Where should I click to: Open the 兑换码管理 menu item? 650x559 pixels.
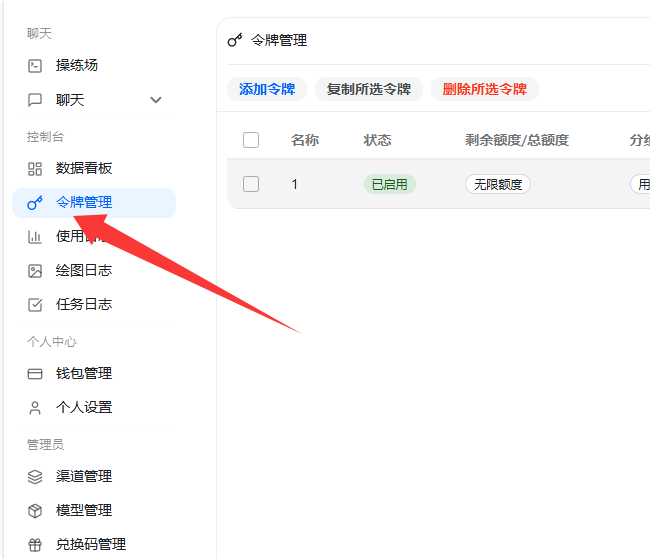(x=94, y=544)
